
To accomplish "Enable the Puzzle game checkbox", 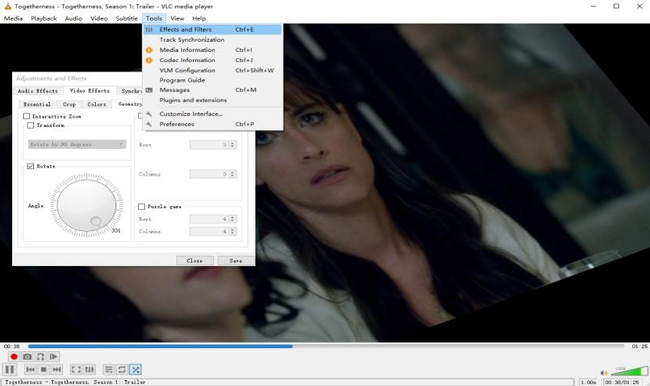I will point(141,206).
